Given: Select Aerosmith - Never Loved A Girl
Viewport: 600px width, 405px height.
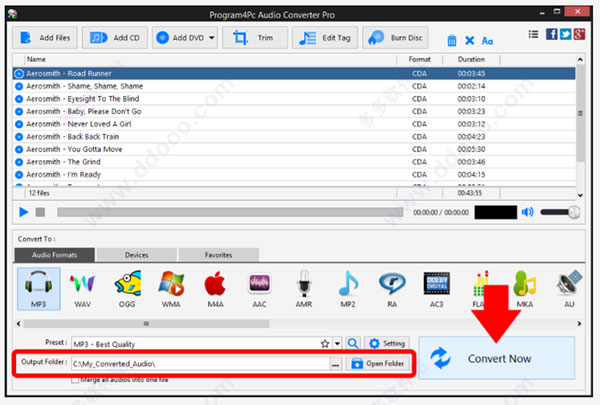Looking at the screenshot, I should 294,124.
